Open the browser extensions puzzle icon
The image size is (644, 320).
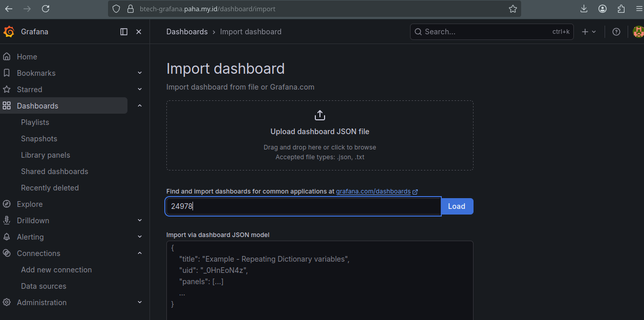621,9
